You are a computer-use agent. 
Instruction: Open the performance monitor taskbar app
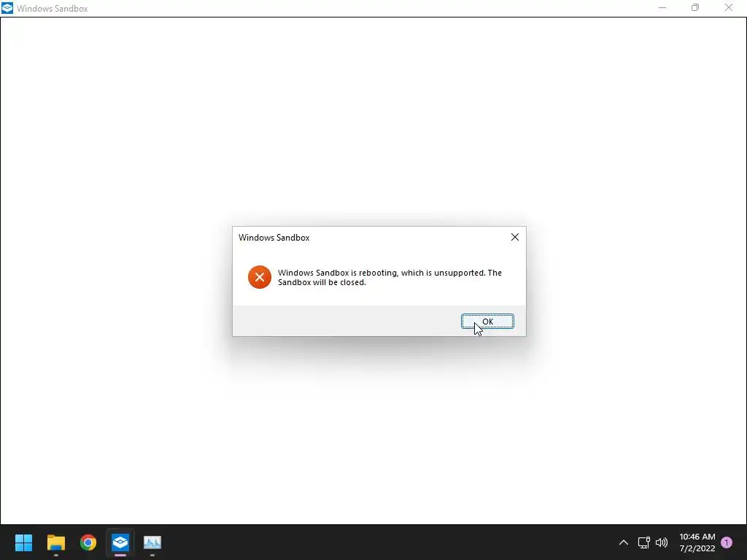(152, 542)
